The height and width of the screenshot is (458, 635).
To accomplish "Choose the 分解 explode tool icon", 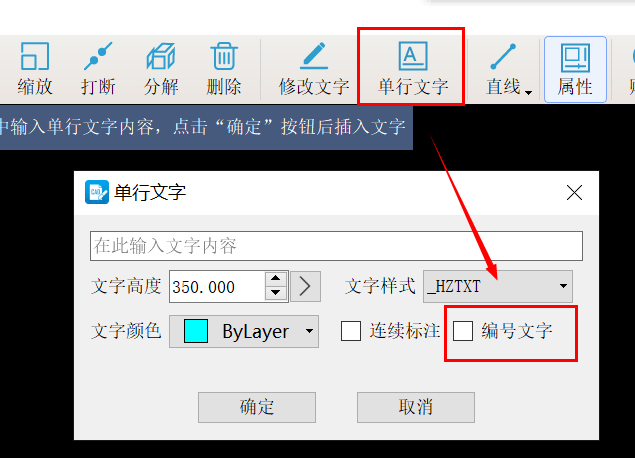I will [x=161, y=57].
